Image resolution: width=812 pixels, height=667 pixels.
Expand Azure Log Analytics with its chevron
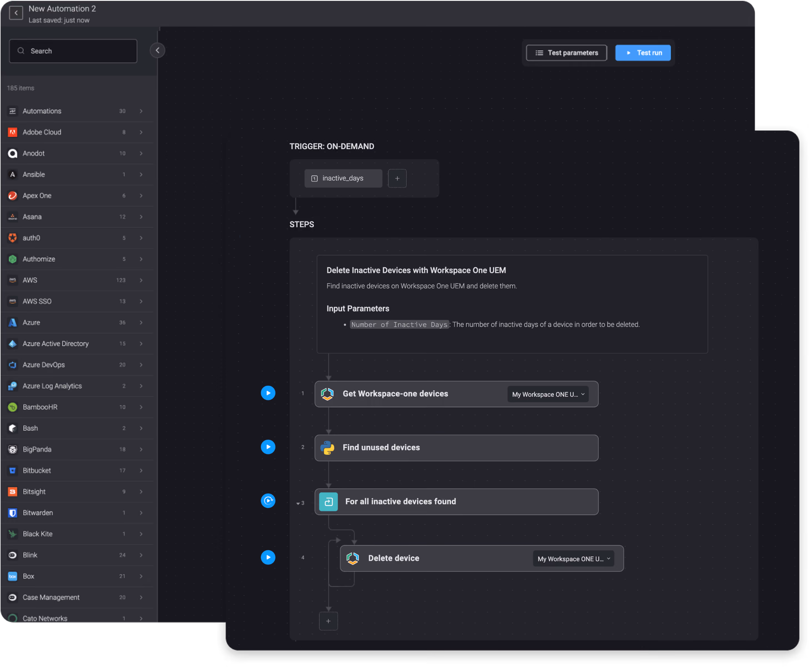(x=141, y=386)
